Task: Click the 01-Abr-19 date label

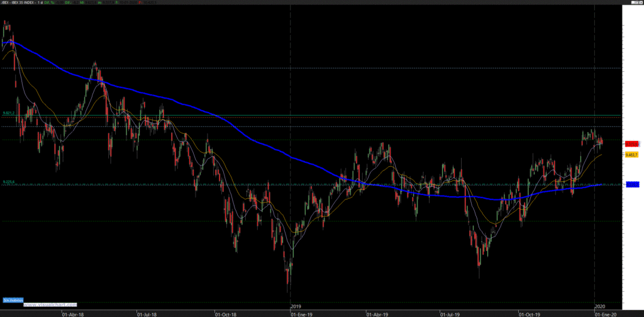Action: 377,314
